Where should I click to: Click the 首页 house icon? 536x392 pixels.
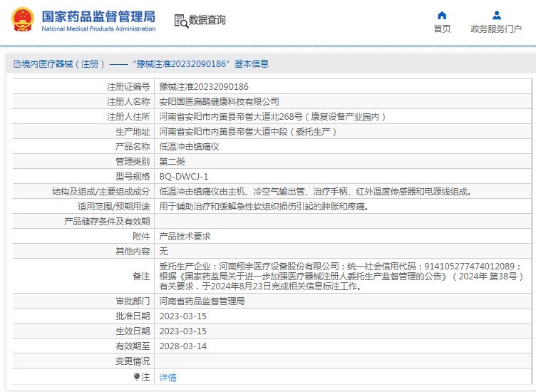[442, 15]
